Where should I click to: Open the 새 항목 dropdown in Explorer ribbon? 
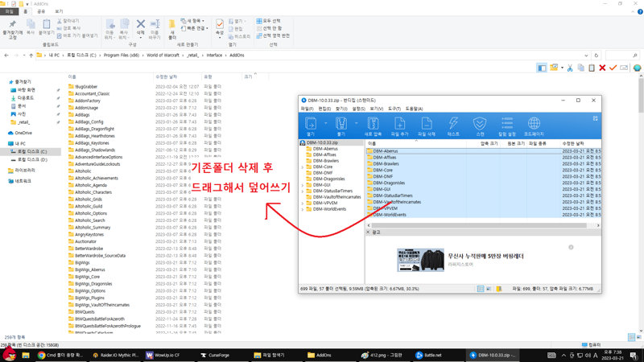tap(192, 21)
